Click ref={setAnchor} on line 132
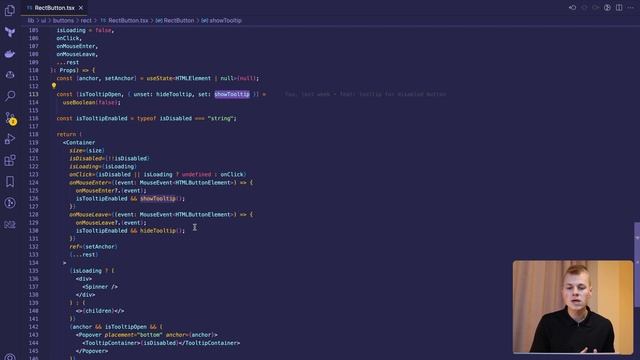Image resolution: width=640 pixels, height=360 pixels. (x=93, y=247)
